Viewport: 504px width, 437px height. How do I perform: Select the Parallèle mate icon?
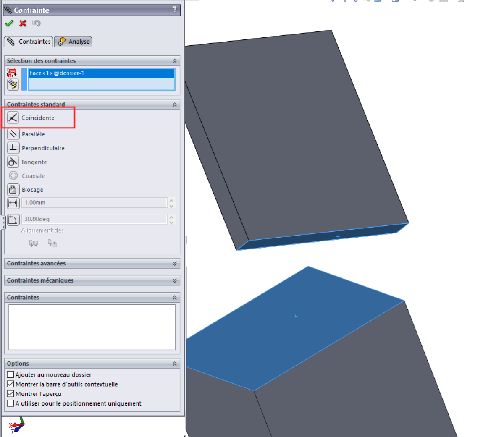(13, 134)
